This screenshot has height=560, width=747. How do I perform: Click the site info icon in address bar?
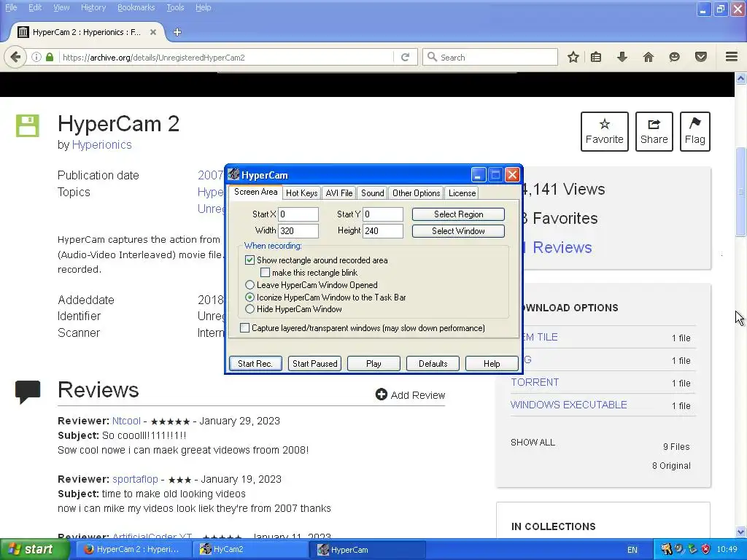36,57
